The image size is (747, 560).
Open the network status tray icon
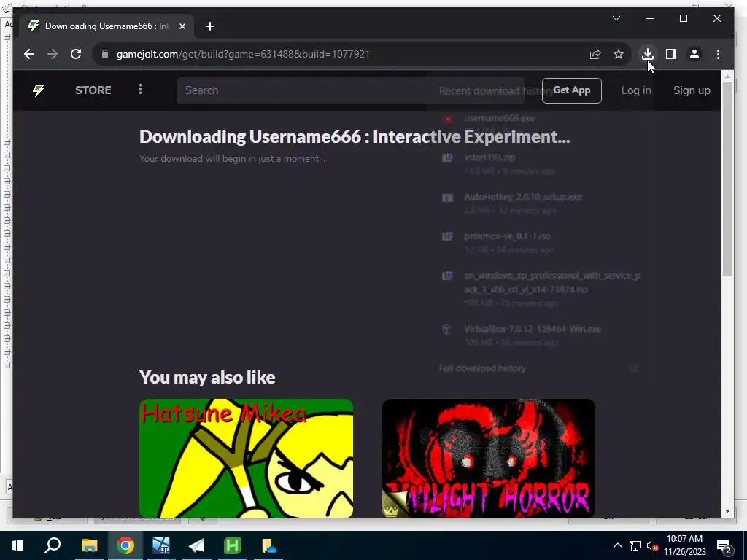pyautogui.click(x=635, y=545)
